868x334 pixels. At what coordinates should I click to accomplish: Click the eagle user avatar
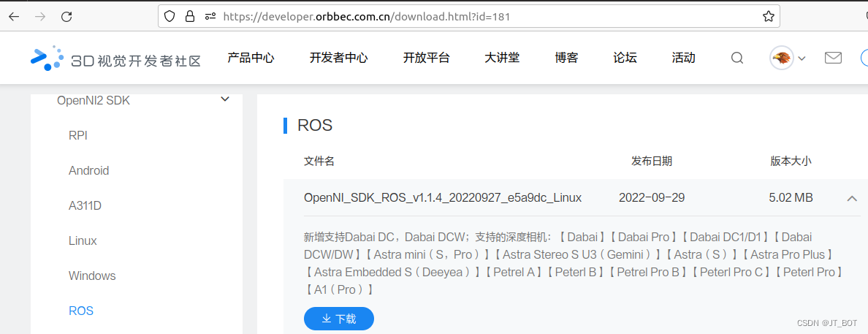(782, 58)
